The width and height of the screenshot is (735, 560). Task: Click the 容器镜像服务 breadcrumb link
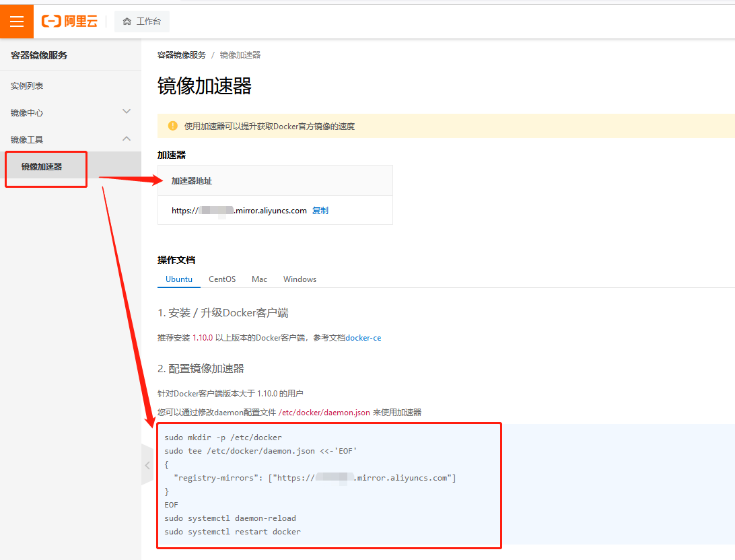click(x=182, y=55)
